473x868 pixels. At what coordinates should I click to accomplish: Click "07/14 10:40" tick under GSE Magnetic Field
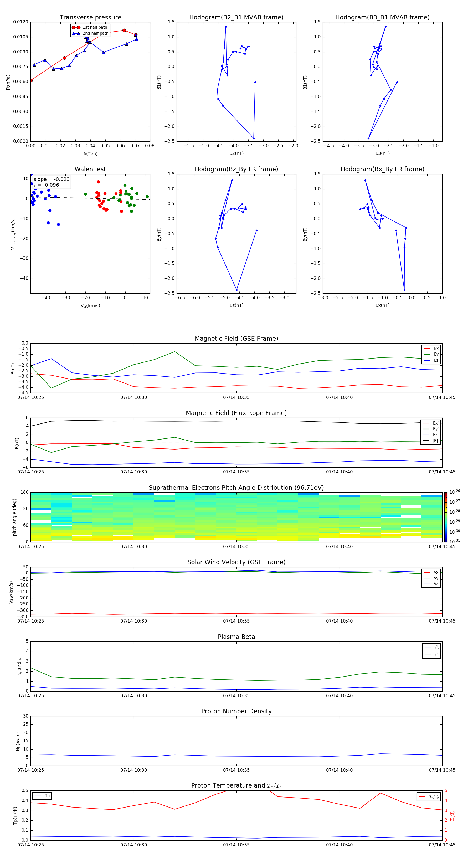339,398
